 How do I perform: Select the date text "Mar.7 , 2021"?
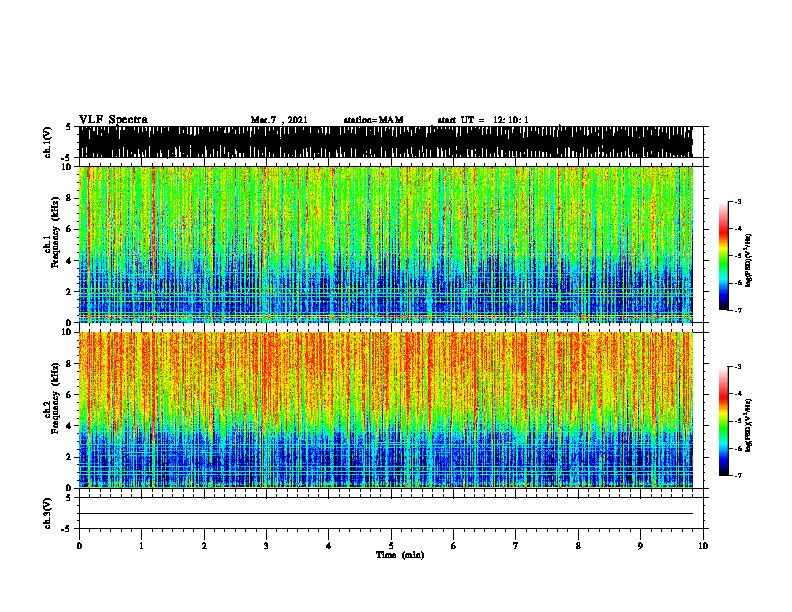click(279, 120)
